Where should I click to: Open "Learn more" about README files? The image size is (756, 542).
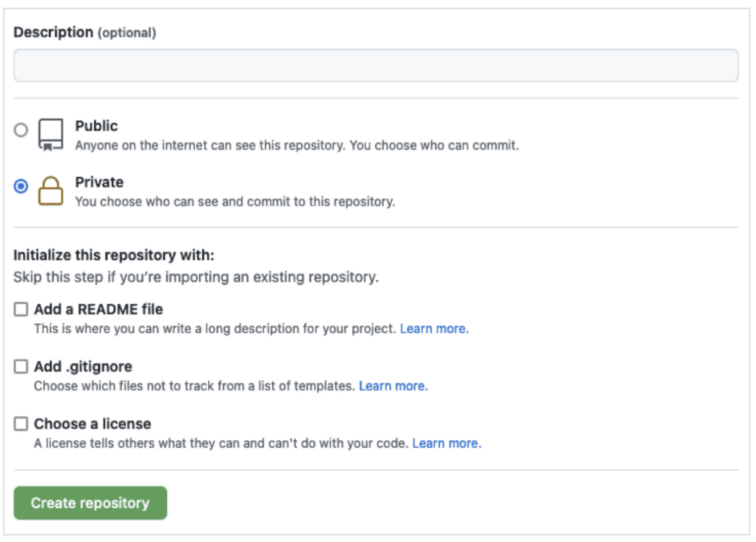pyautogui.click(x=434, y=328)
